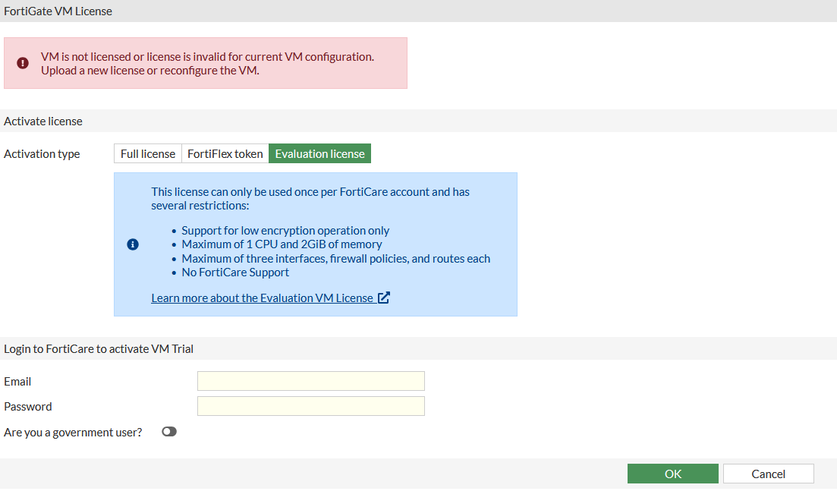Click the 'Activate license' section header
The width and height of the screenshot is (837, 504).
[43, 121]
